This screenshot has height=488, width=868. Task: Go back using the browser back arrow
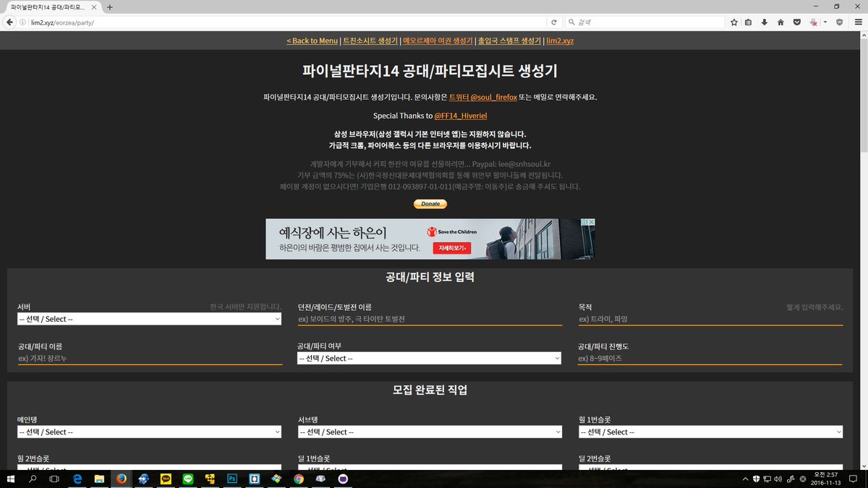pos(9,22)
